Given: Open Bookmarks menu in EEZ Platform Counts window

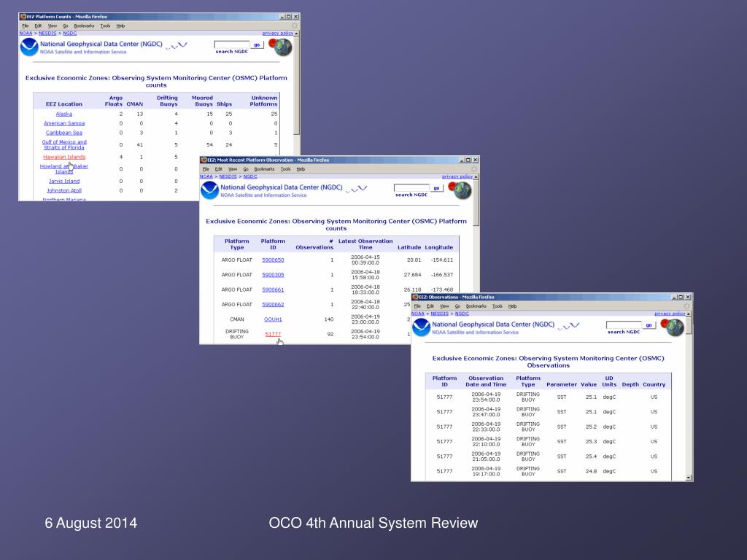Looking at the screenshot, I should [84, 26].
